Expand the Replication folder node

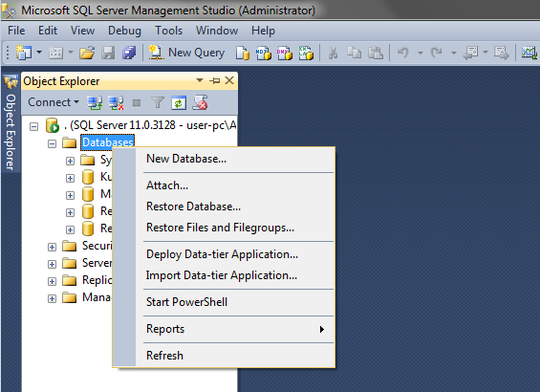point(52,281)
